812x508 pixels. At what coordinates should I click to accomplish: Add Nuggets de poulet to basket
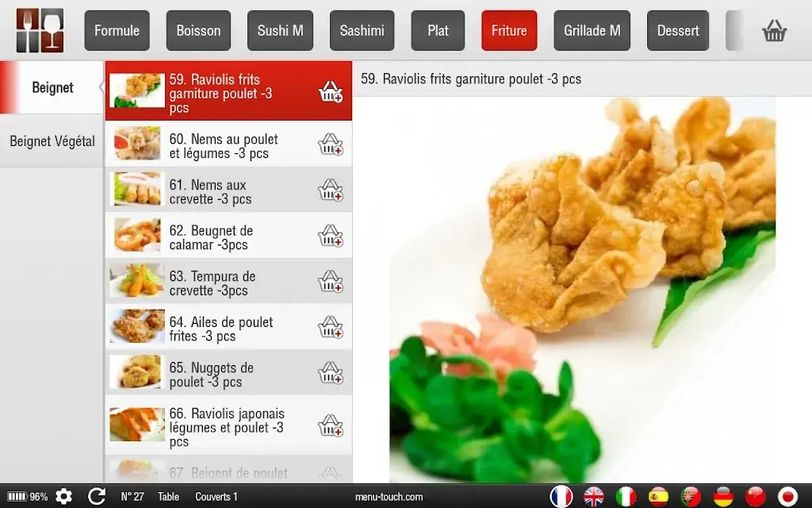tap(330, 373)
